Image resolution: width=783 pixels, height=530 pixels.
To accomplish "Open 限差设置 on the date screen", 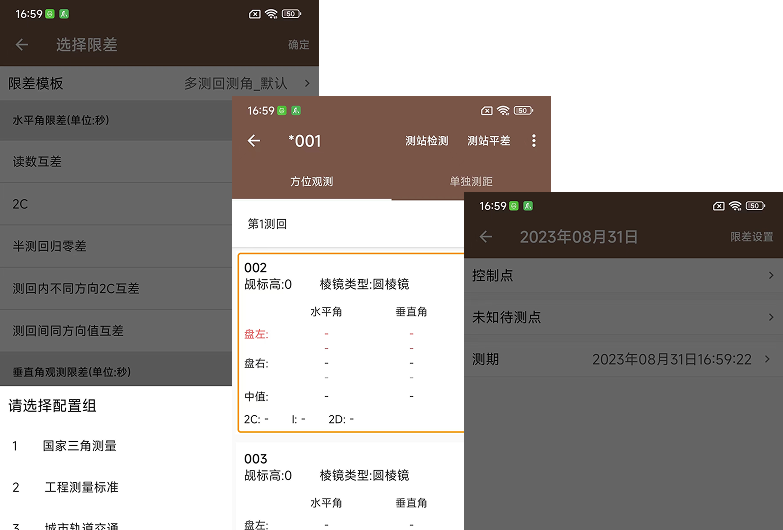I will pyautogui.click(x=752, y=237).
